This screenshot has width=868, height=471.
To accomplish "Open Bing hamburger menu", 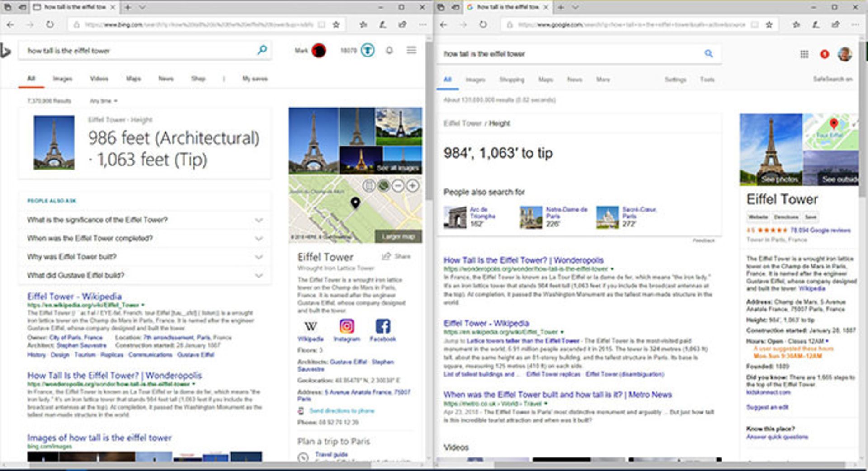I will click(x=411, y=50).
